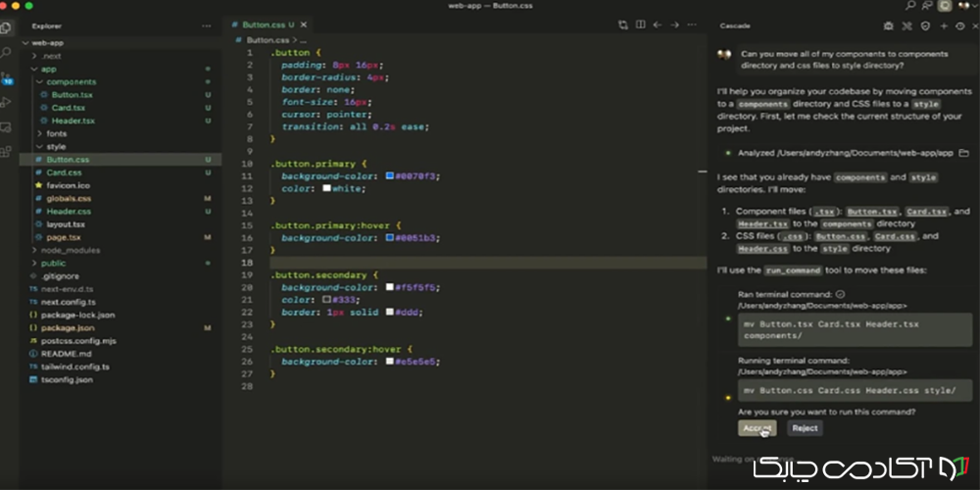Image resolution: width=980 pixels, height=490 pixels.
Task: Open Run and Debug view
Action: coord(8,102)
